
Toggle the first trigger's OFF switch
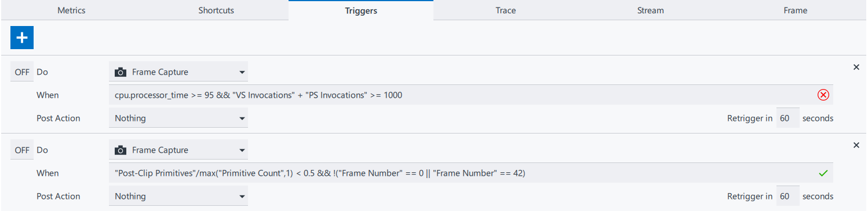(22, 72)
